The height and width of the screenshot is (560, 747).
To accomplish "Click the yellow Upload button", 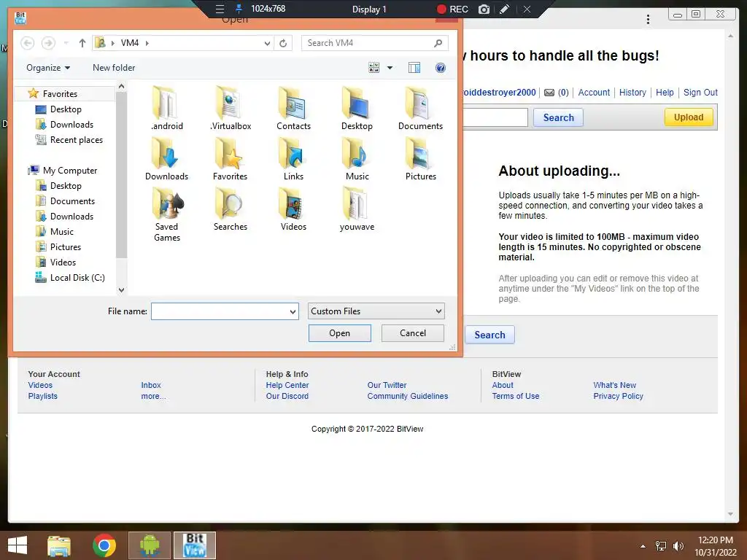I will click(x=689, y=117).
